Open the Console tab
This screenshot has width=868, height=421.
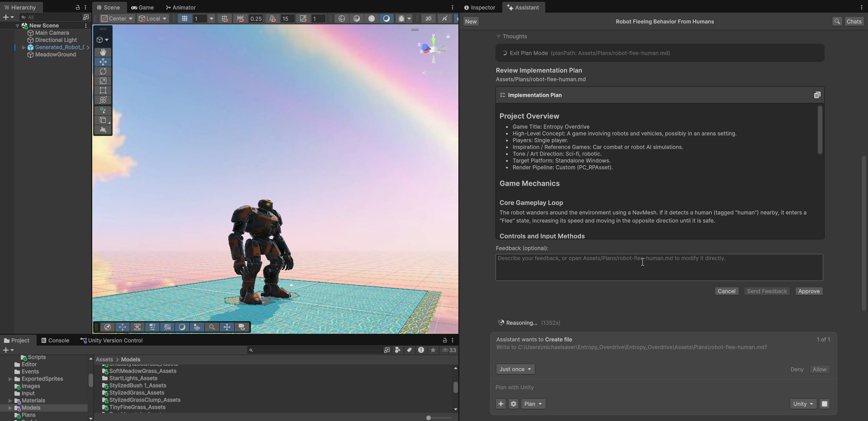pyautogui.click(x=55, y=341)
